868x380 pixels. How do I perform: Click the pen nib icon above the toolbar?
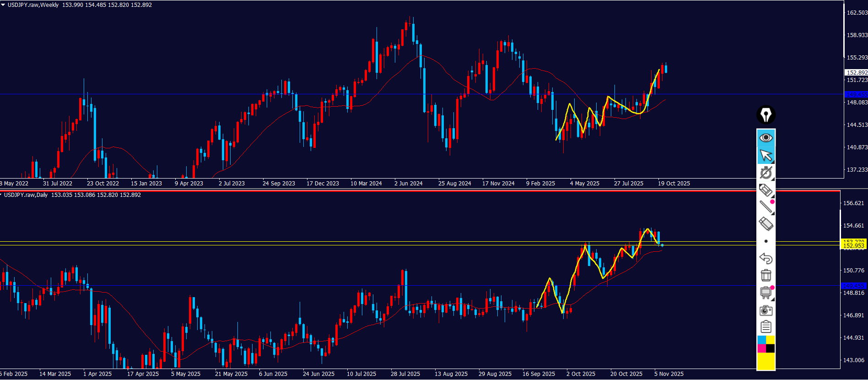point(766,114)
